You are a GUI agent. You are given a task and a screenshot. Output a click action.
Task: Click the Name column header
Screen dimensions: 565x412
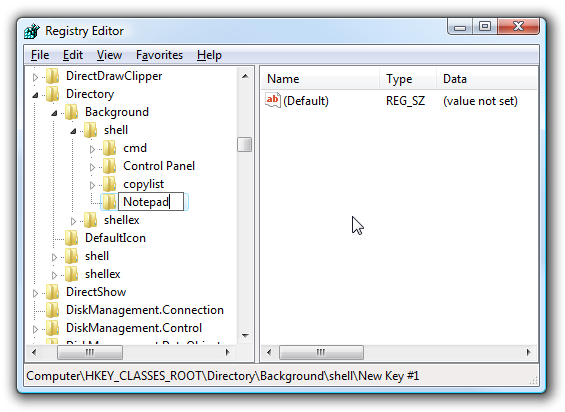pyautogui.click(x=320, y=79)
